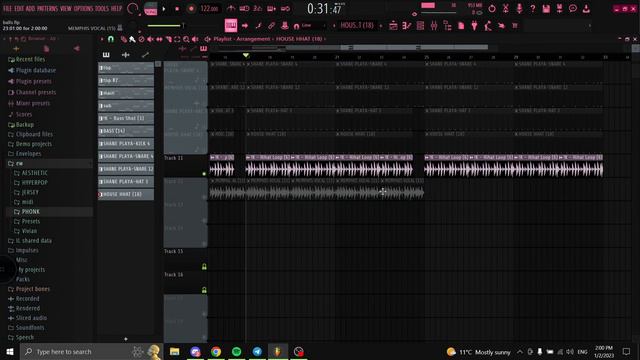The height and width of the screenshot is (360, 640).
Task: Click the save project floppy icon
Action: pyautogui.click(x=546, y=8)
